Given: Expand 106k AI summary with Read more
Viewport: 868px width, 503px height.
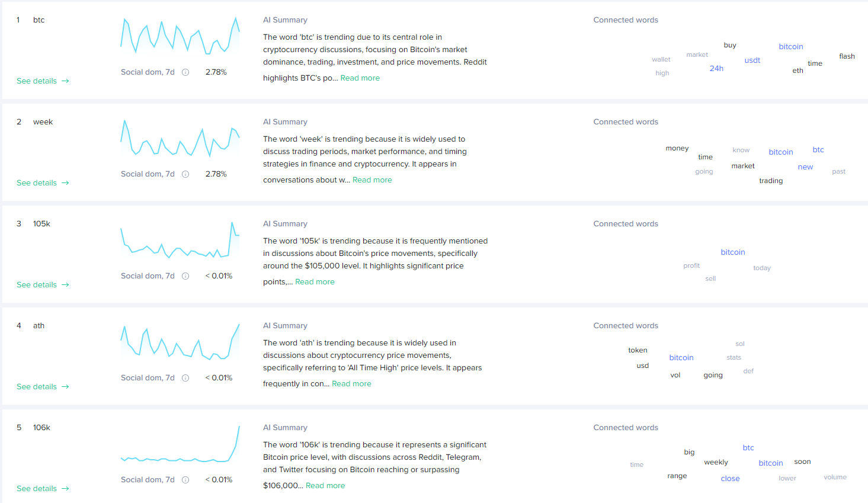Looking at the screenshot, I should pyautogui.click(x=325, y=486).
